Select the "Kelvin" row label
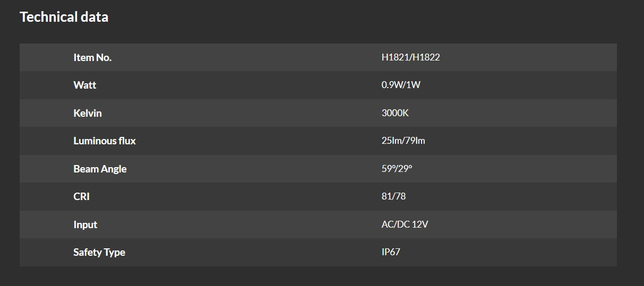The image size is (644, 286). coord(88,113)
